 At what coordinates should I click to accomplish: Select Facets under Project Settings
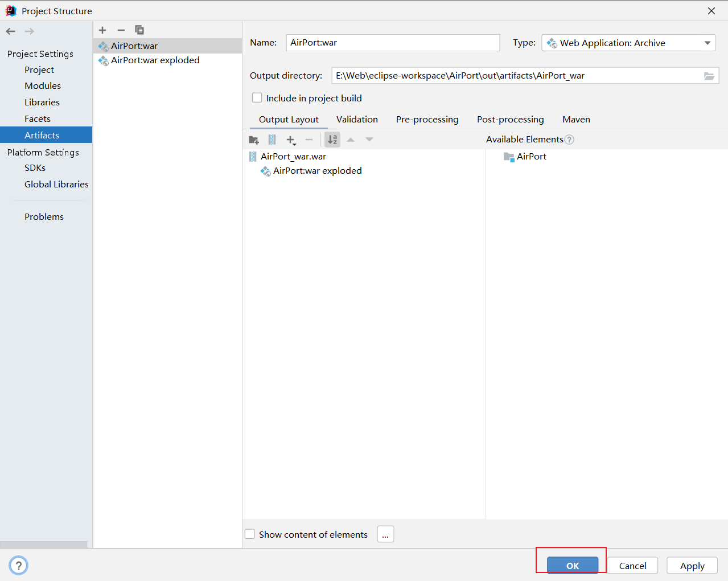click(x=37, y=118)
